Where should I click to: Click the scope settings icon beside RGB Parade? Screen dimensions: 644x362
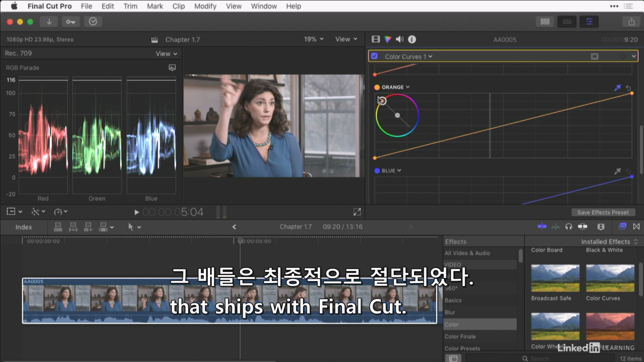pos(172,67)
